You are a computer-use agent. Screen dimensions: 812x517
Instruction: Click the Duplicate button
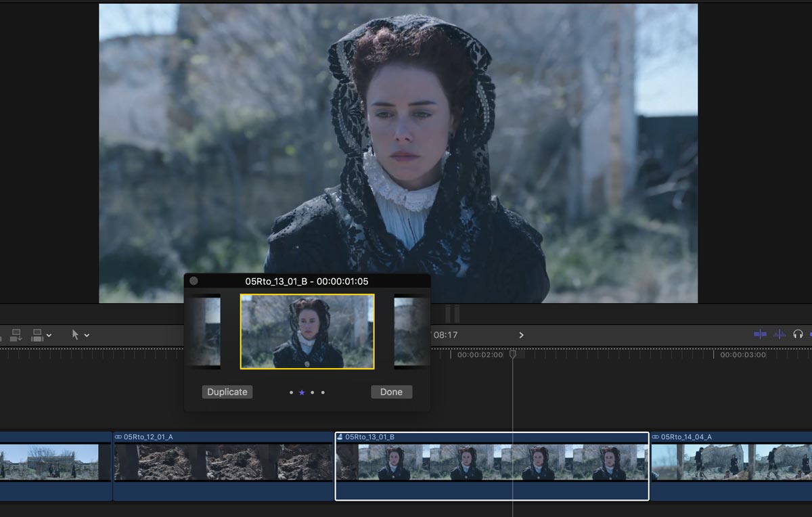[227, 392]
